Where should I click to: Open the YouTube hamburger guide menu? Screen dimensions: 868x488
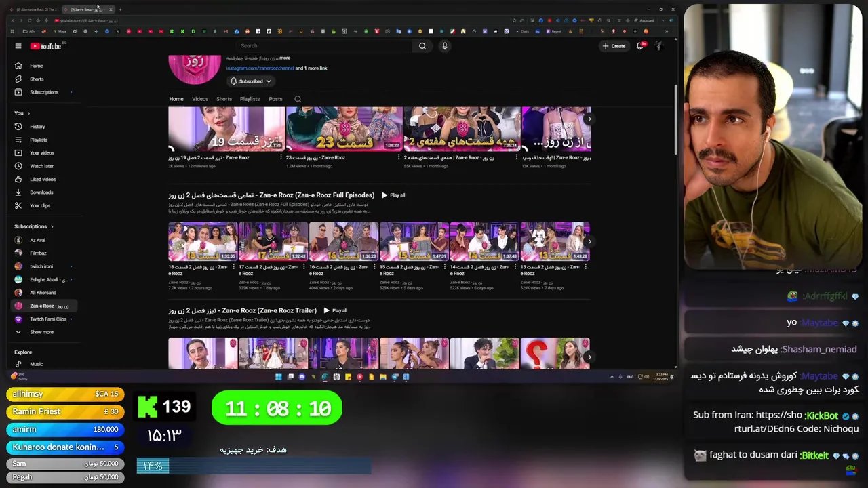tap(18, 46)
